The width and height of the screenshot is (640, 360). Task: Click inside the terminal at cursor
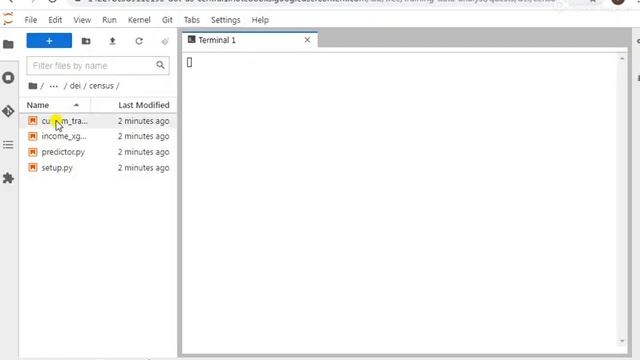point(189,62)
